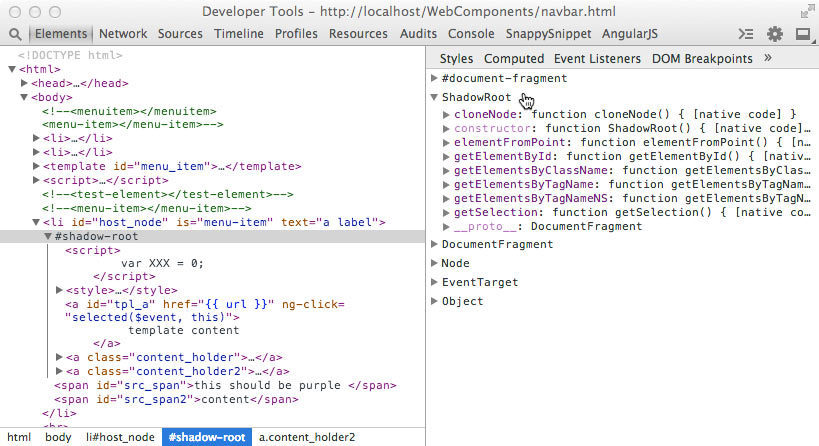Open the Computed sidebar tab

pyautogui.click(x=514, y=59)
